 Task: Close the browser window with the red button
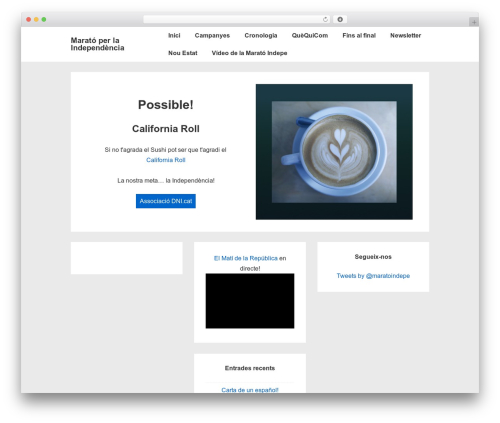click(29, 20)
